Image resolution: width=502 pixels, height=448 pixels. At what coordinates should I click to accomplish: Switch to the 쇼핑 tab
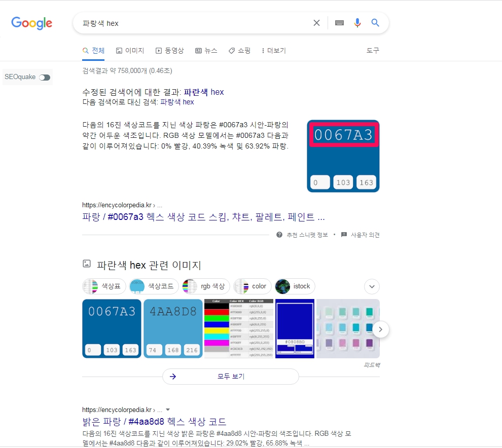pos(239,51)
